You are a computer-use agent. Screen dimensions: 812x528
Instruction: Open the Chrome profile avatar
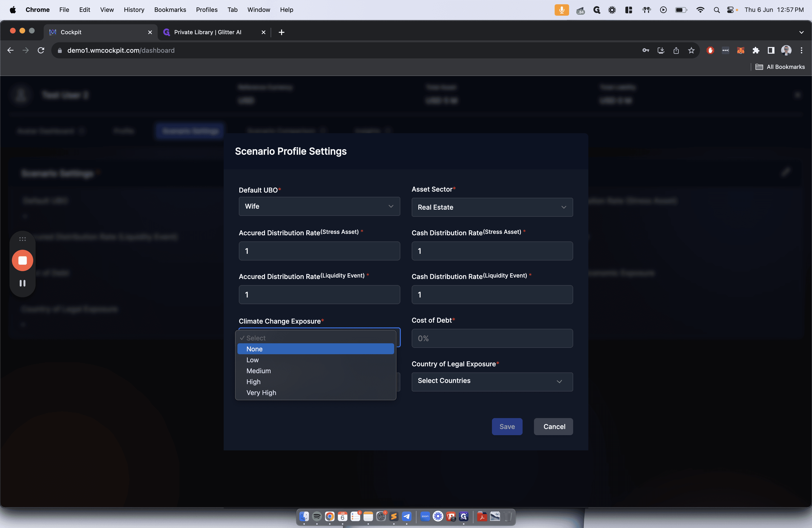[786, 51]
